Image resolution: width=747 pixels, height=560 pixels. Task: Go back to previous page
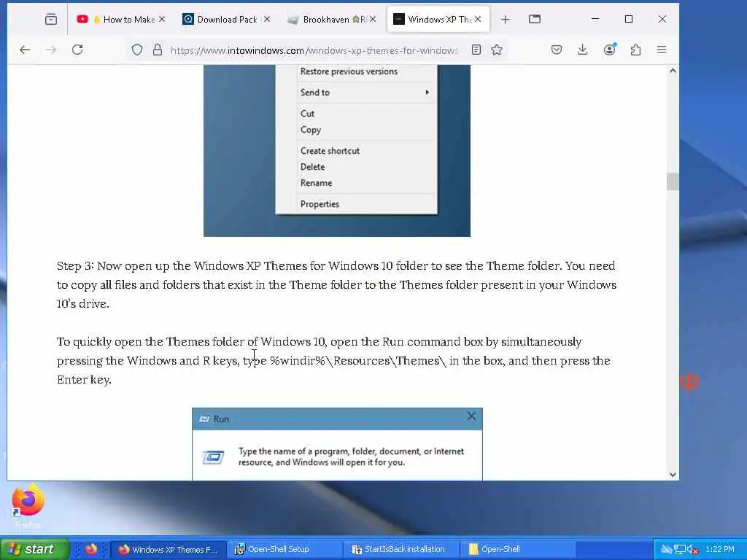coord(25,50)
